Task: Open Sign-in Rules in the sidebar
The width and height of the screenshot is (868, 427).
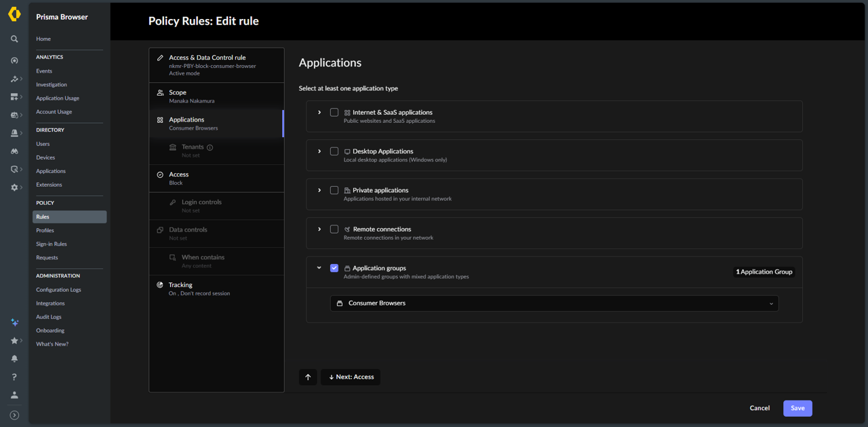Action: (x=52, y=244)
